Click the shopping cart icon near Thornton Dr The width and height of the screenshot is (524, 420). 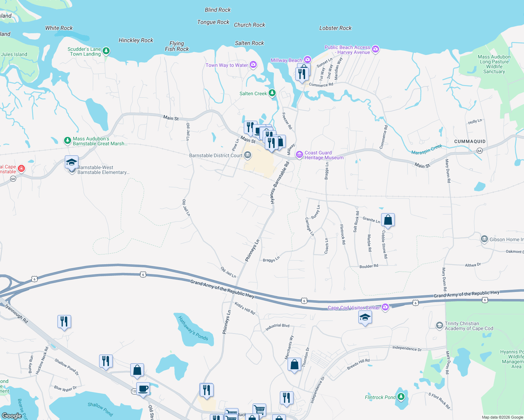[259, 408]
